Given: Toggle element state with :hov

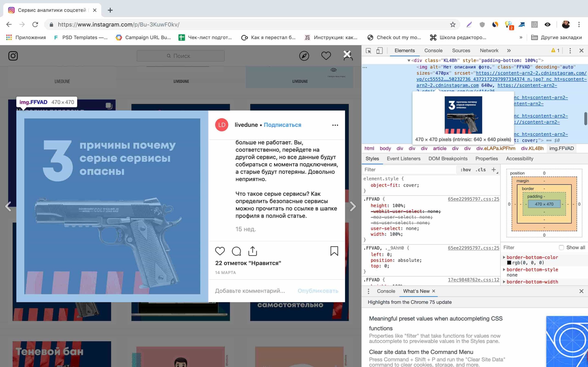Looking at the screenshot, I should tap(465, 170).
